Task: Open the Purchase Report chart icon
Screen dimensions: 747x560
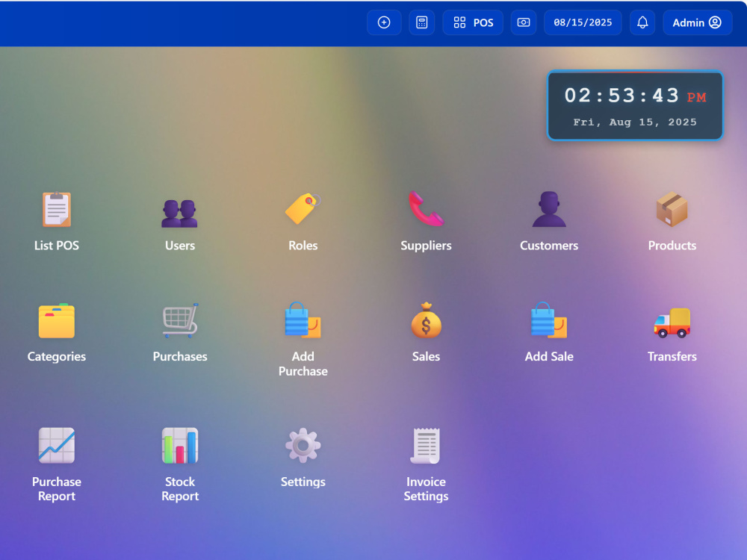Action: pos(56,445)
